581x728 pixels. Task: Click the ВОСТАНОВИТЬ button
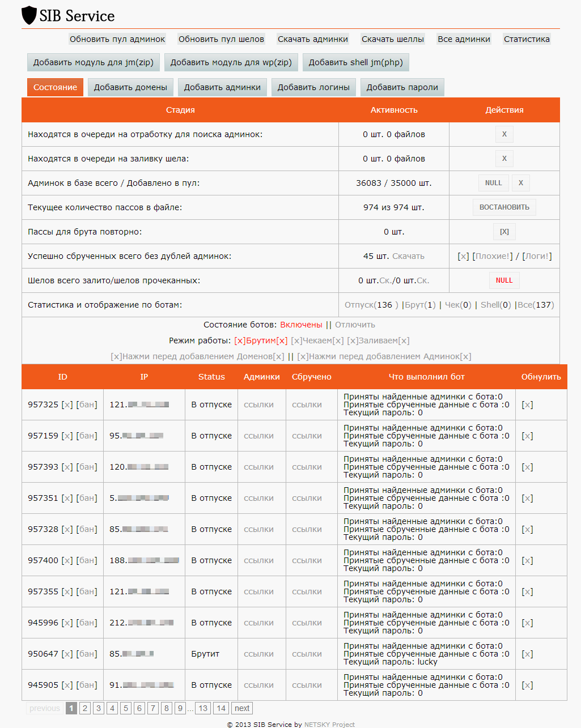pos(504,207)
